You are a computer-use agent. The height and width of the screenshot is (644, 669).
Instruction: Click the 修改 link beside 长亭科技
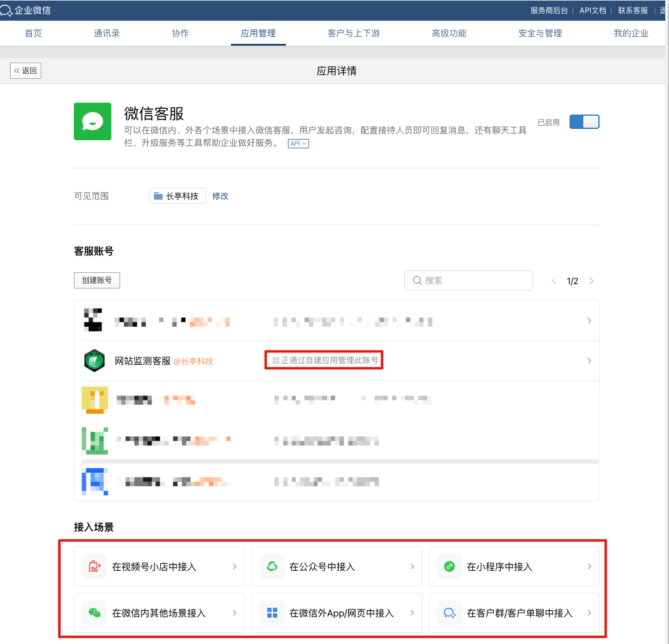220,196
